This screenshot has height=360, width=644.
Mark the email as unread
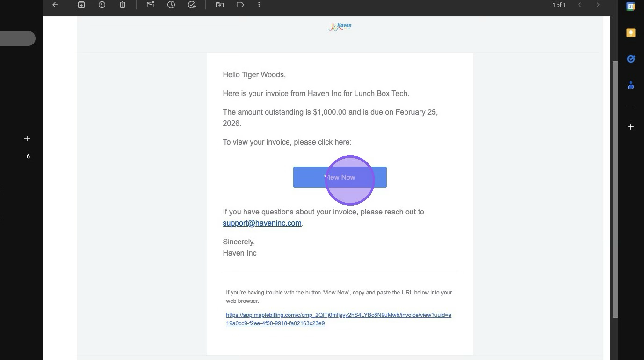(x=151, y=5)
